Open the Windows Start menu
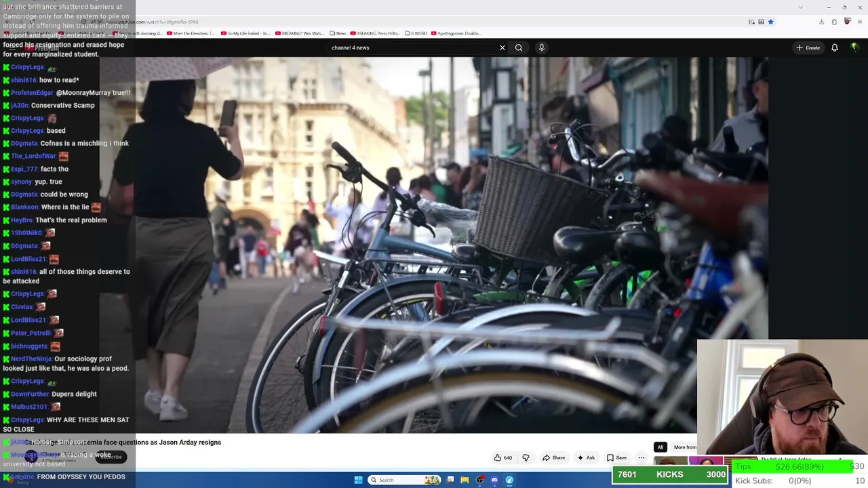 pos(358,480)
